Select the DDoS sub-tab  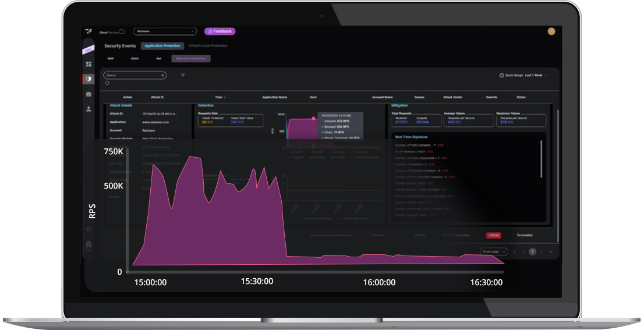[135, 59]
